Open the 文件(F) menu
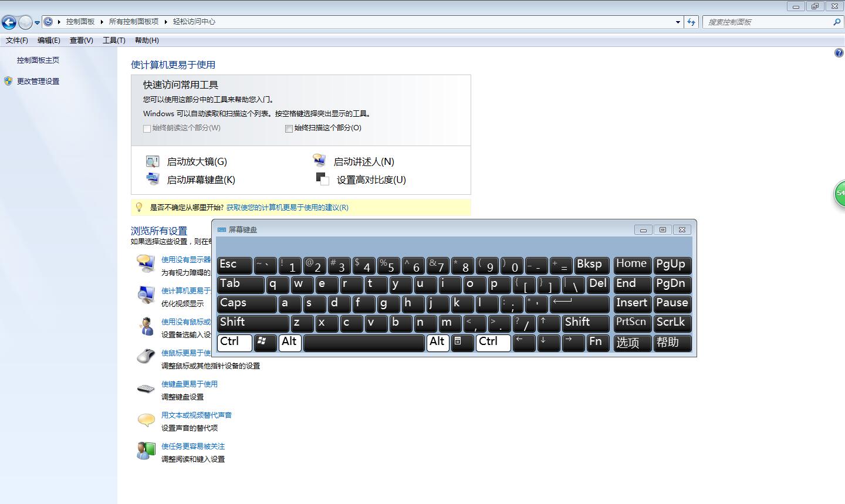 coord(17,40)
